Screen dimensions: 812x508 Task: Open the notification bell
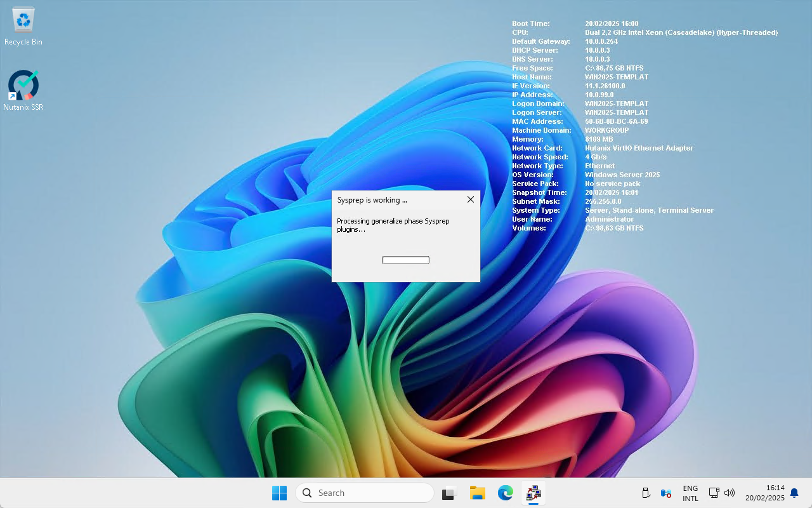794,493
